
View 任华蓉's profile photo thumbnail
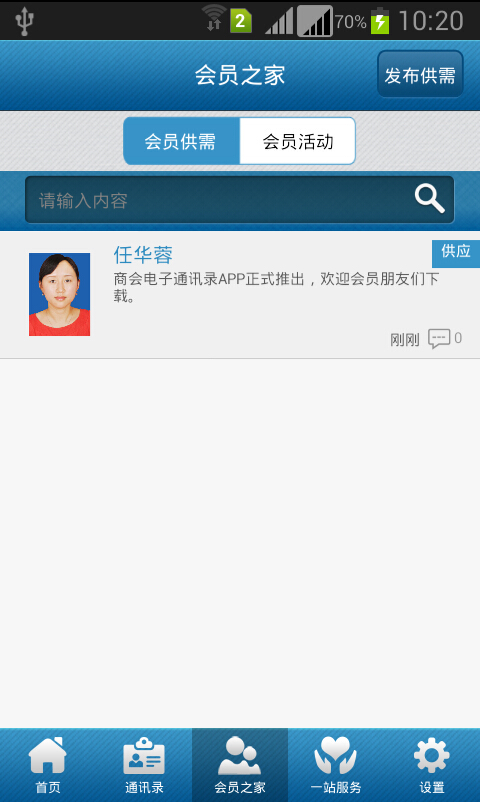coord(59,294)
